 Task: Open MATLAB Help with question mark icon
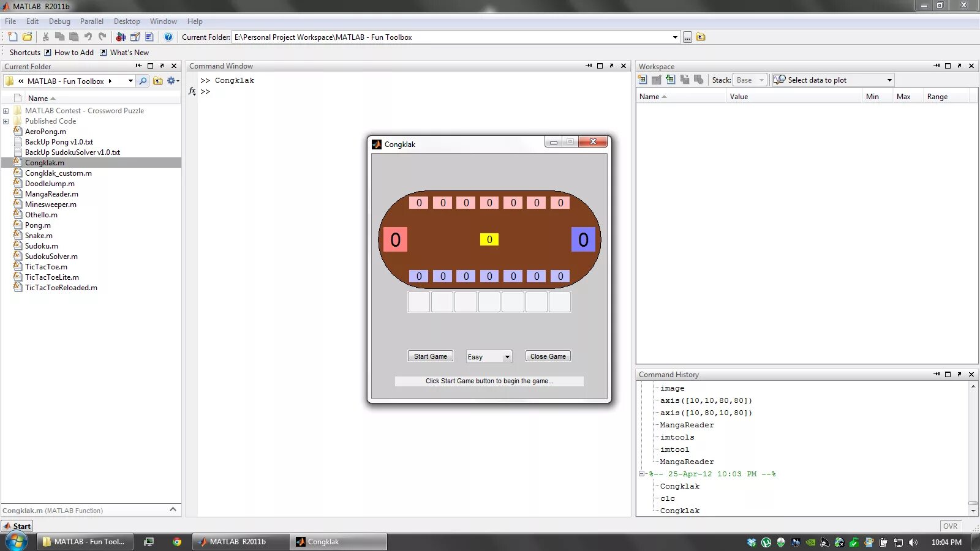(x=168, y=37)
